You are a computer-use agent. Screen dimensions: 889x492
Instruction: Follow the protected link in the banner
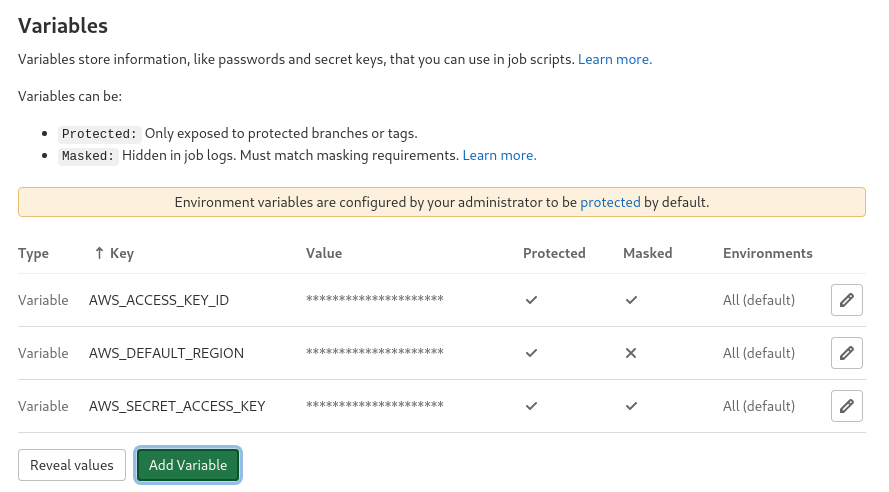point(610,202)
